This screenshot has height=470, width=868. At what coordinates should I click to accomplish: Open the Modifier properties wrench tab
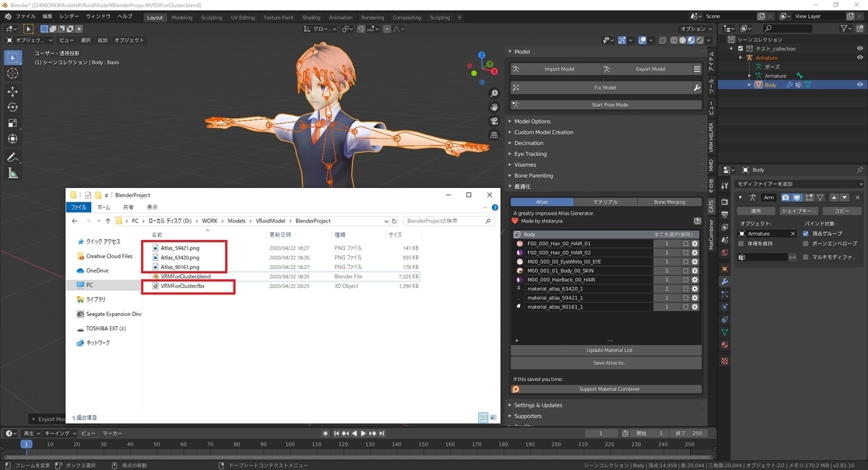point(726,281)
